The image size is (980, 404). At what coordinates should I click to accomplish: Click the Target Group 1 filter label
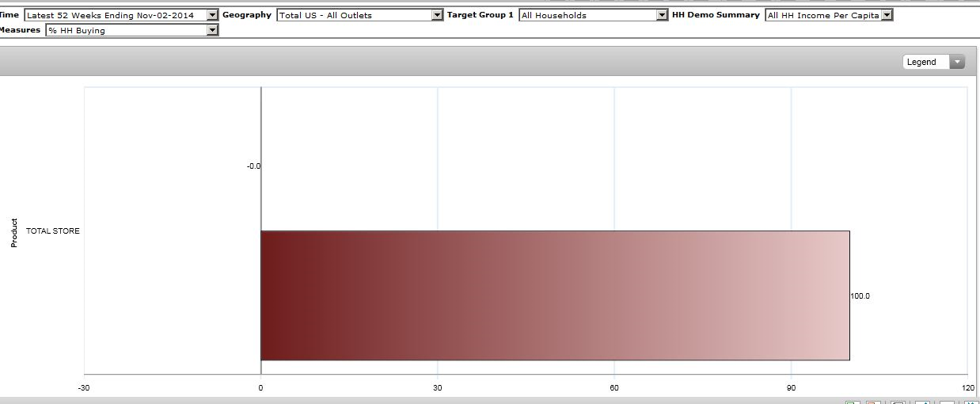[x=480, y=15]
